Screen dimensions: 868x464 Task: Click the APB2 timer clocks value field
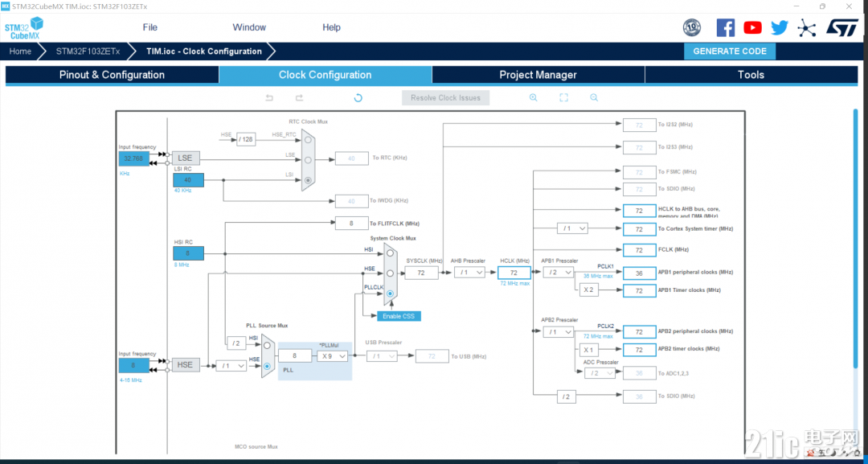pyautogui.click(x=640, y=349)
